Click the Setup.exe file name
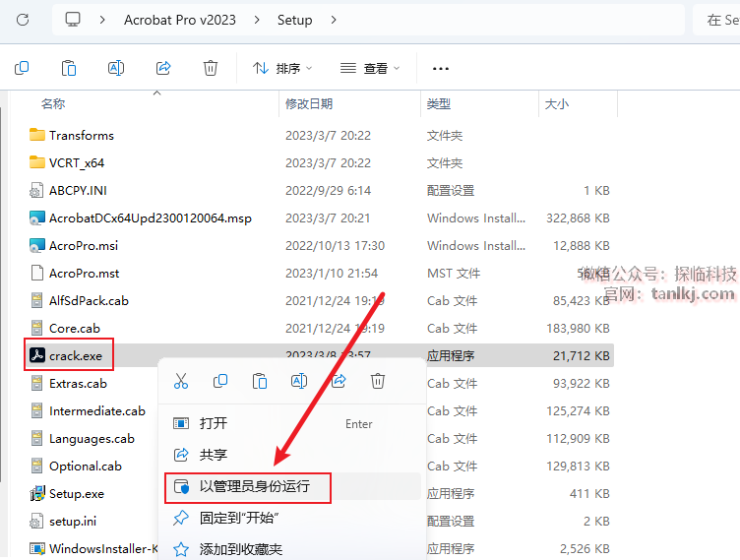The width and height of the screenshot is (740, 560). tap(77, 494)
